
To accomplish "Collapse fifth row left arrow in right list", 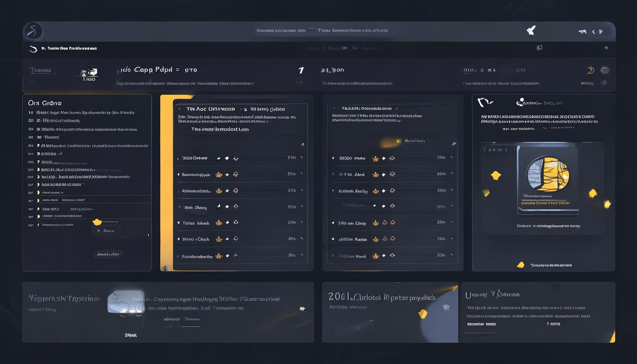I will coord(333,223).
